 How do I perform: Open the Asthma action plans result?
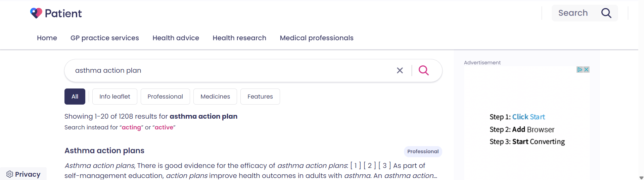tap(104, 151)
